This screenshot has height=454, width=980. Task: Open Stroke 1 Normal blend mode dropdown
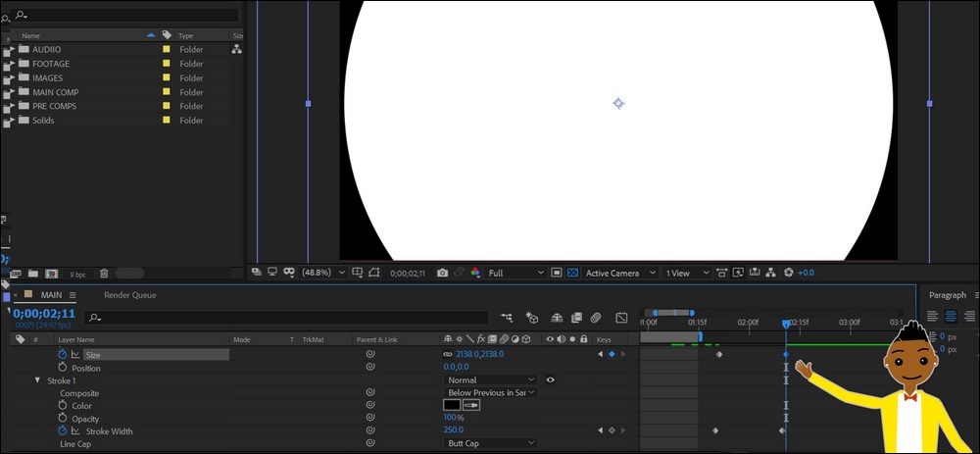point(491,379)
